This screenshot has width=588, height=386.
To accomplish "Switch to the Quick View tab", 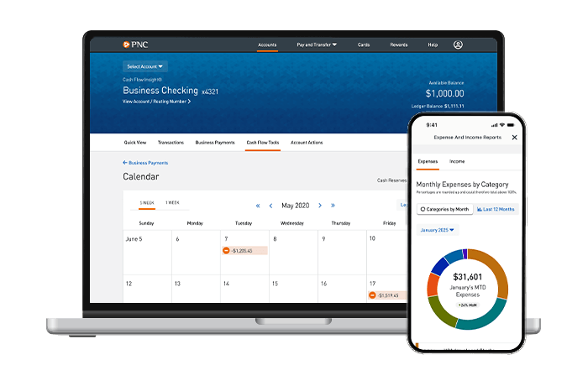I will click(x=135, y=143).
